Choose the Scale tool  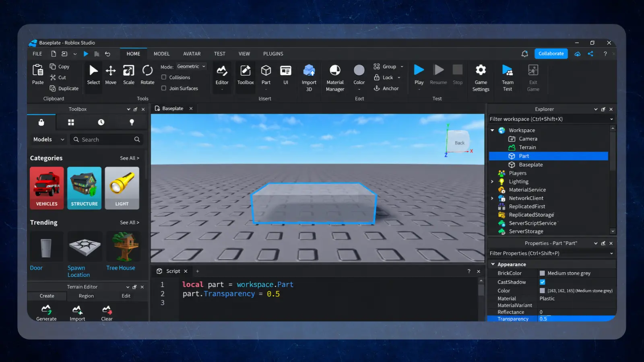tap(129, 75)
